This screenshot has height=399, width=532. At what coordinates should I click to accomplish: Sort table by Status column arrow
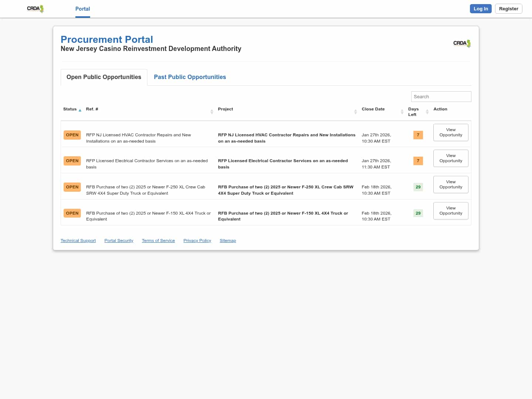pos(80,110)
